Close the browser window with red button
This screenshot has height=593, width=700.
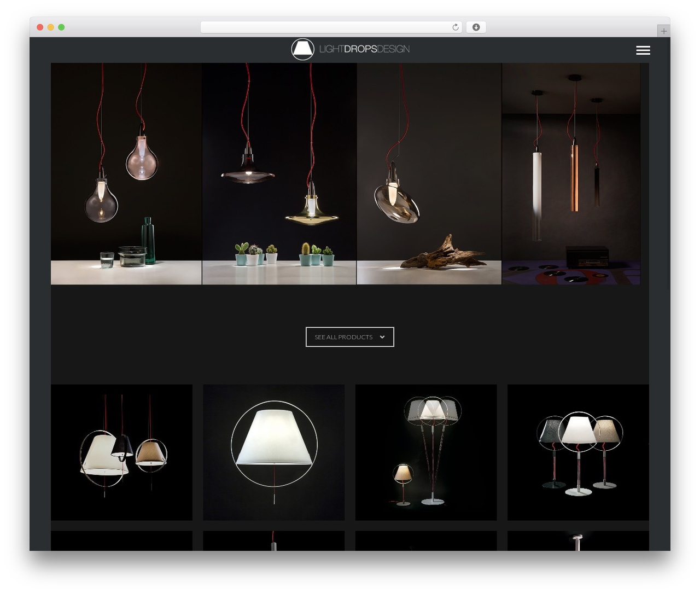(40, 27)
